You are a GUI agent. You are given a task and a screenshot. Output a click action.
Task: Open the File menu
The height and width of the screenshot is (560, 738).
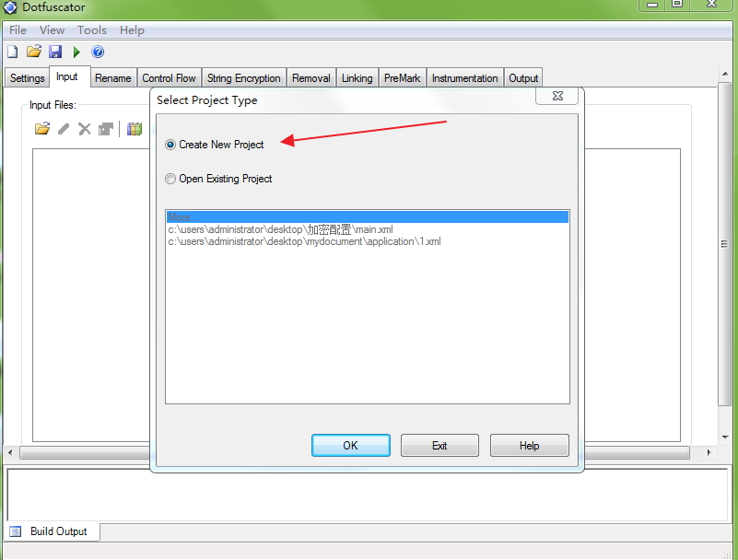point(18,30)
